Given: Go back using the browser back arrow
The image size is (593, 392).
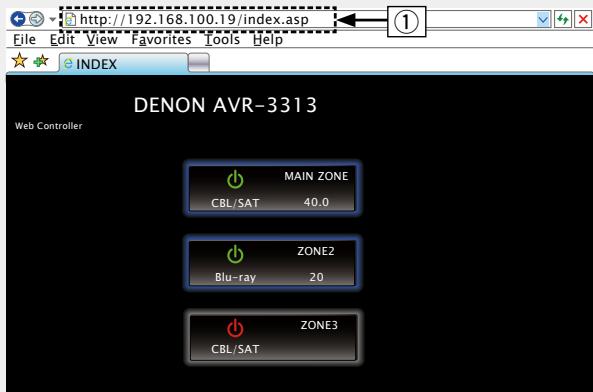Looking at the screenshot, I should (18, 19).
